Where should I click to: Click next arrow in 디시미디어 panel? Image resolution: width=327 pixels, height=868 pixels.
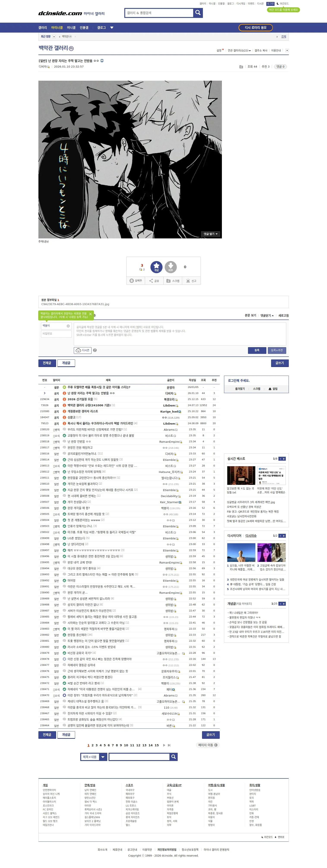coord(284,536)
